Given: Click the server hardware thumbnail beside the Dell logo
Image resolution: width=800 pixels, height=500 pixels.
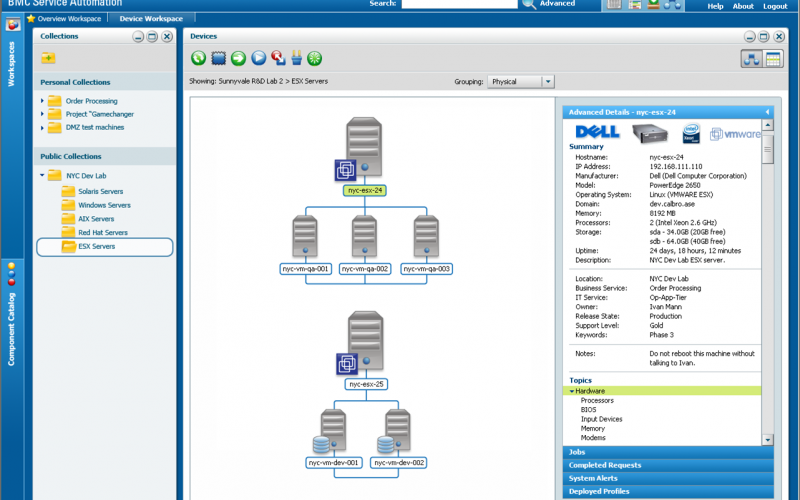Looking at the screenshot, I should coord(650,133).
